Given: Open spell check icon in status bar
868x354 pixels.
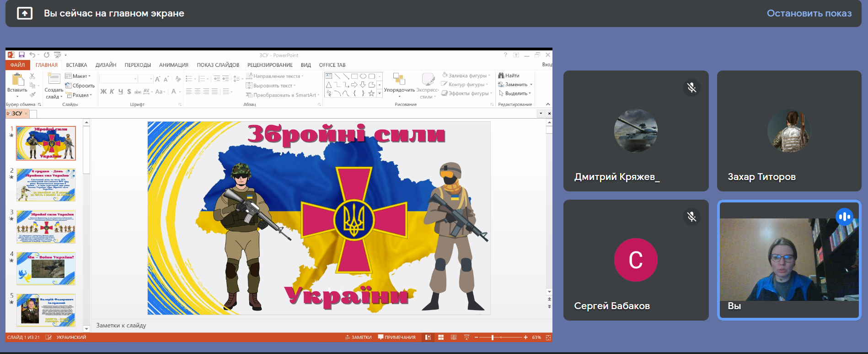Looking at the screenshot, I should coord(48,338).
